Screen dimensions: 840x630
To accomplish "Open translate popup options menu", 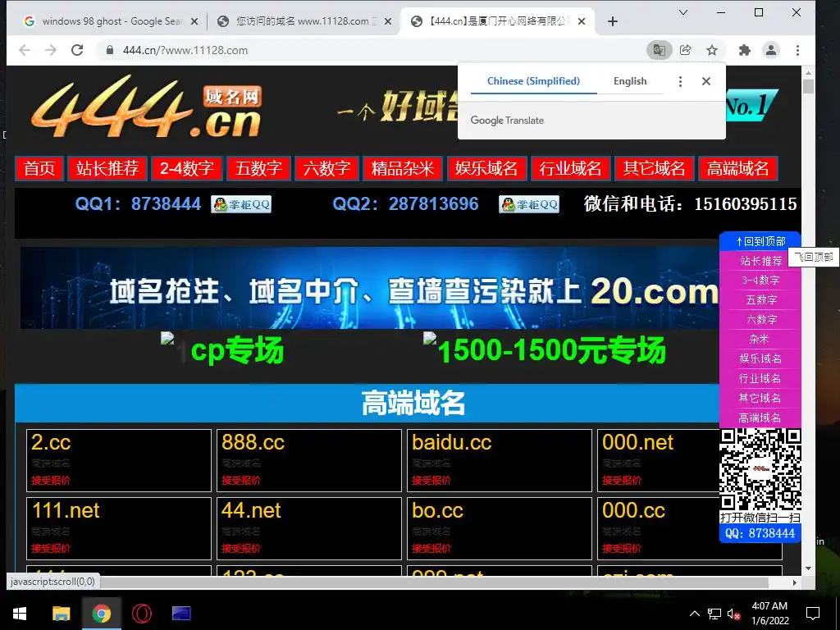I will [680, 81].
